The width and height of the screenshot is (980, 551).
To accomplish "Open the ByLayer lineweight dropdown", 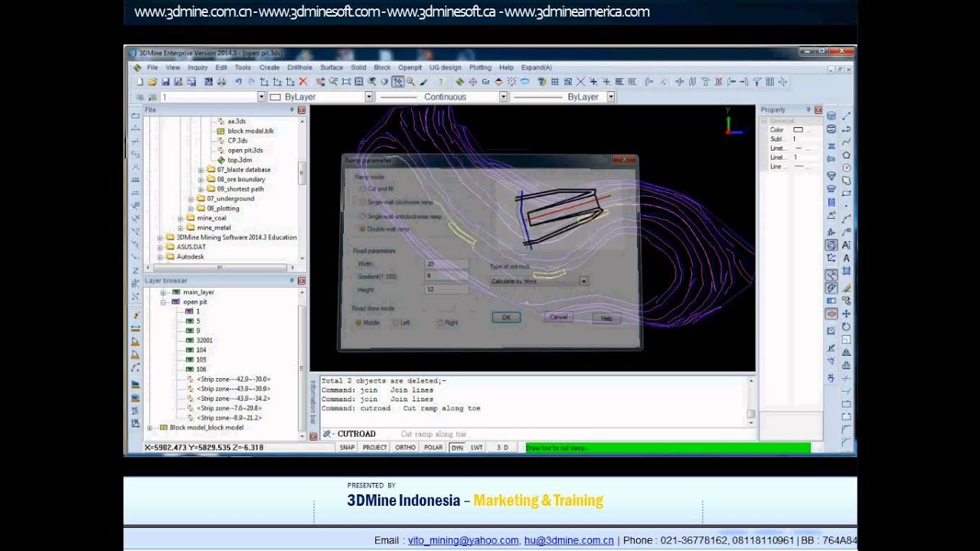I will tap(610, 97).
